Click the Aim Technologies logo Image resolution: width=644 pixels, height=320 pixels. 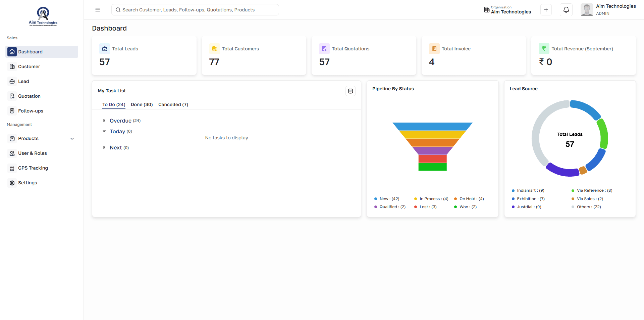[43, 16]
